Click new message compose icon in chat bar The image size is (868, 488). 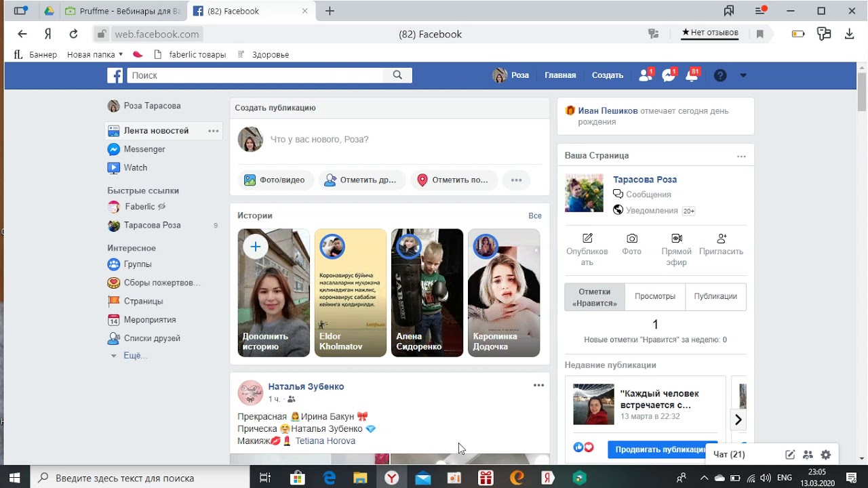pos(790,455)
